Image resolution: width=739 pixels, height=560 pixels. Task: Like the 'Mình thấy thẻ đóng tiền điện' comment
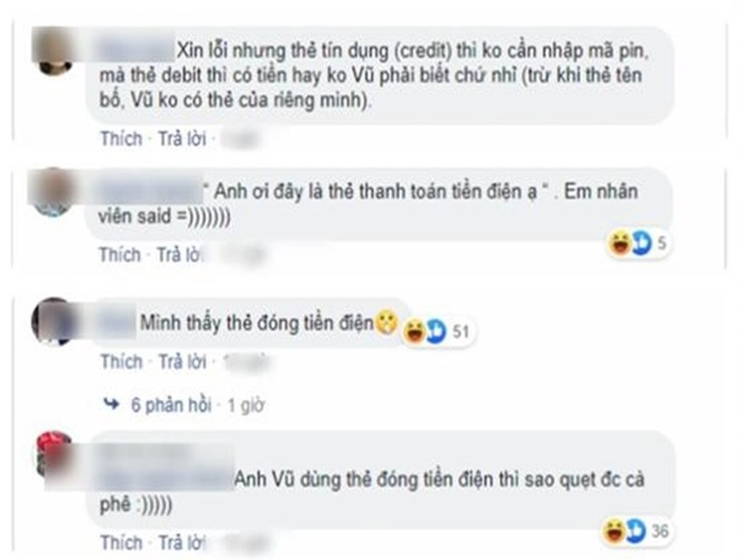pyautogui.click(x=121, y=361)
